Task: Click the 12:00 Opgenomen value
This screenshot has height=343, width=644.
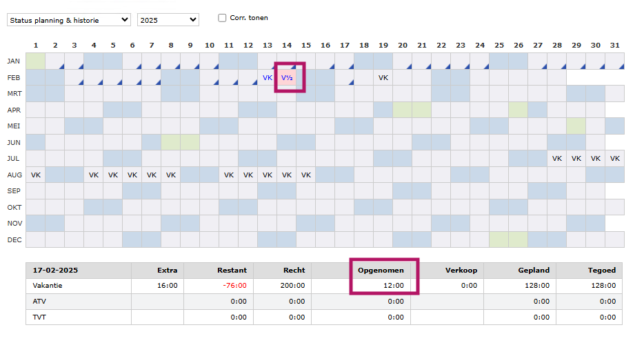Action: (x=394, y=285)
